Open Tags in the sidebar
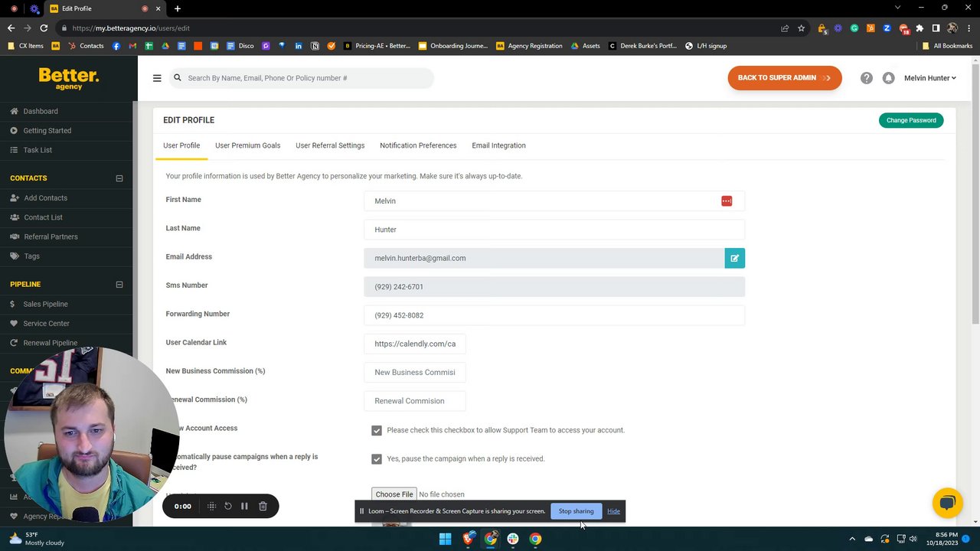This screenshot has height=551, width=980. pyautogui.click(x=31, y=256)
